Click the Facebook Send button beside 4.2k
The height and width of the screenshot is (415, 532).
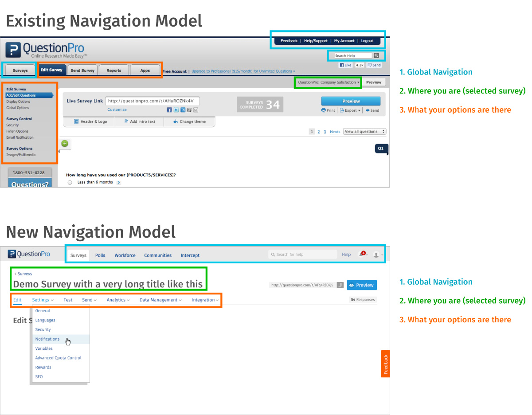(374, 65)
